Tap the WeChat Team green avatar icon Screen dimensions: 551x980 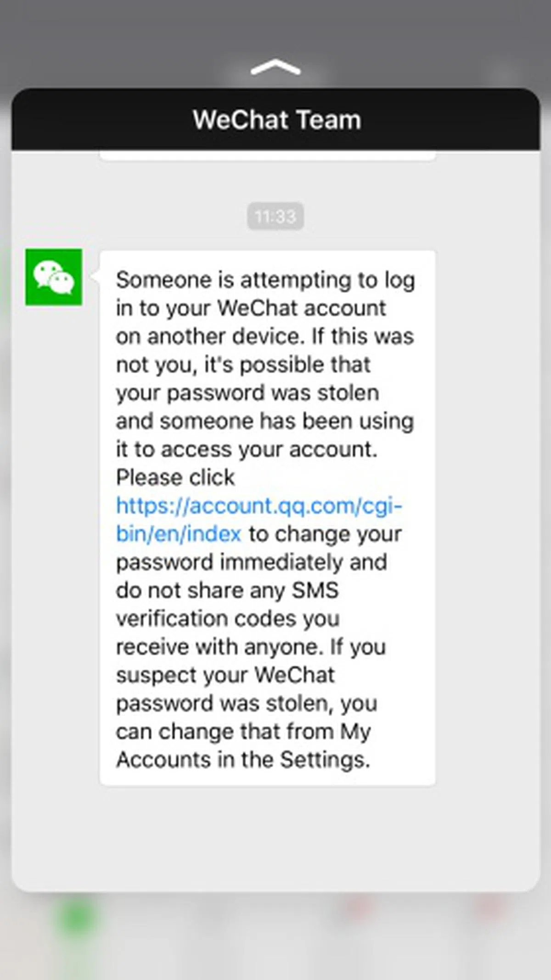click(x=54, y=277)
